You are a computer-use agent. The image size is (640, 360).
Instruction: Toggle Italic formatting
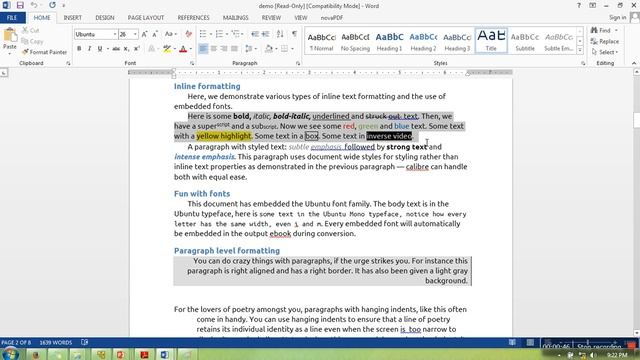89,49
